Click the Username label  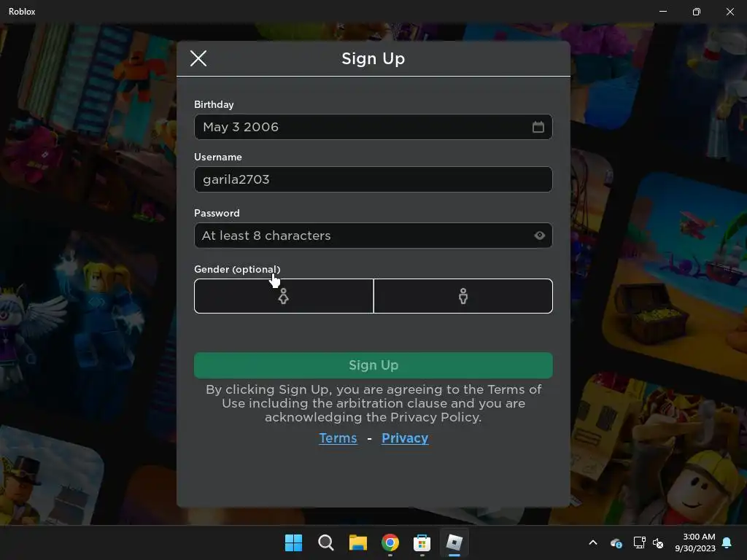click(x=217, y=157)
